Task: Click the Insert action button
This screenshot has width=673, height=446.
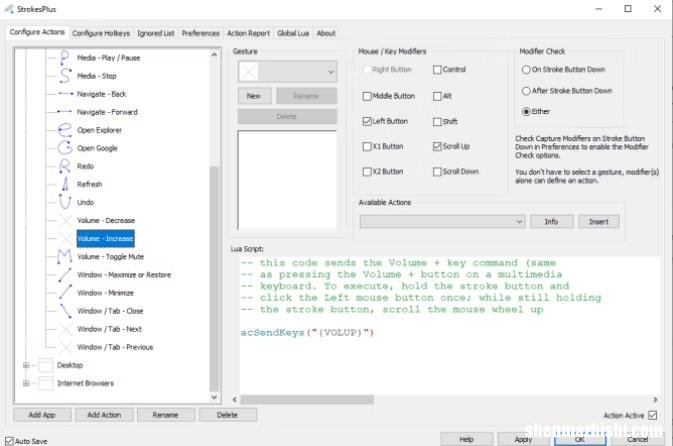Action: pyautogui.click(x=599, y=221)
